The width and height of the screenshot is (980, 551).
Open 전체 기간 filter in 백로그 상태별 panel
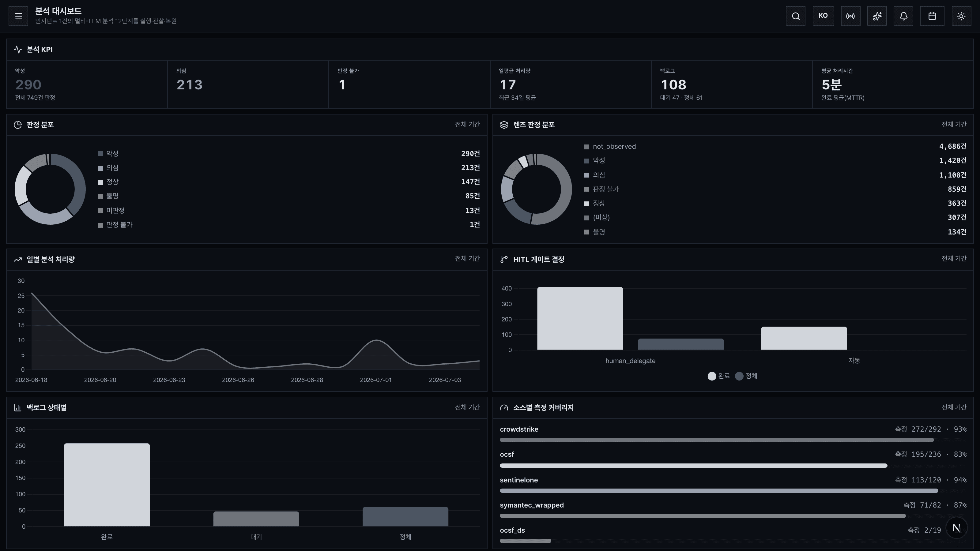[467, 407]
